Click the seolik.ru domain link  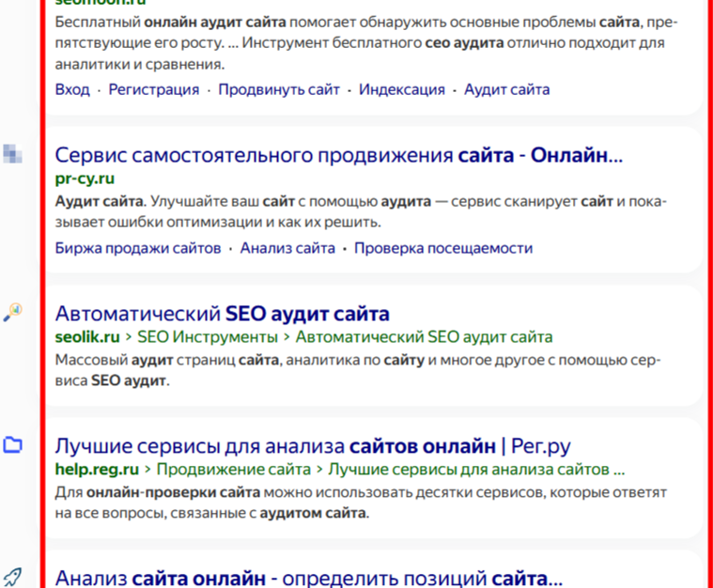click(x=87, y=337)
